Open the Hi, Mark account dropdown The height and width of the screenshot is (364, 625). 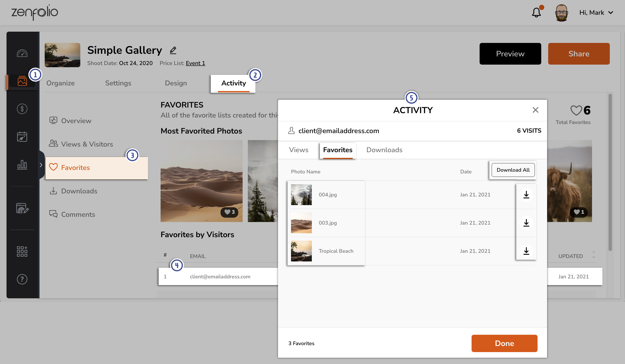(x=596, y=12)
